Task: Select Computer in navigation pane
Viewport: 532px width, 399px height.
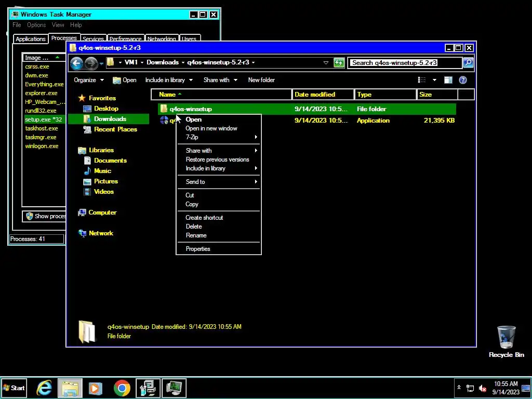Action: (x=102, y=212)
